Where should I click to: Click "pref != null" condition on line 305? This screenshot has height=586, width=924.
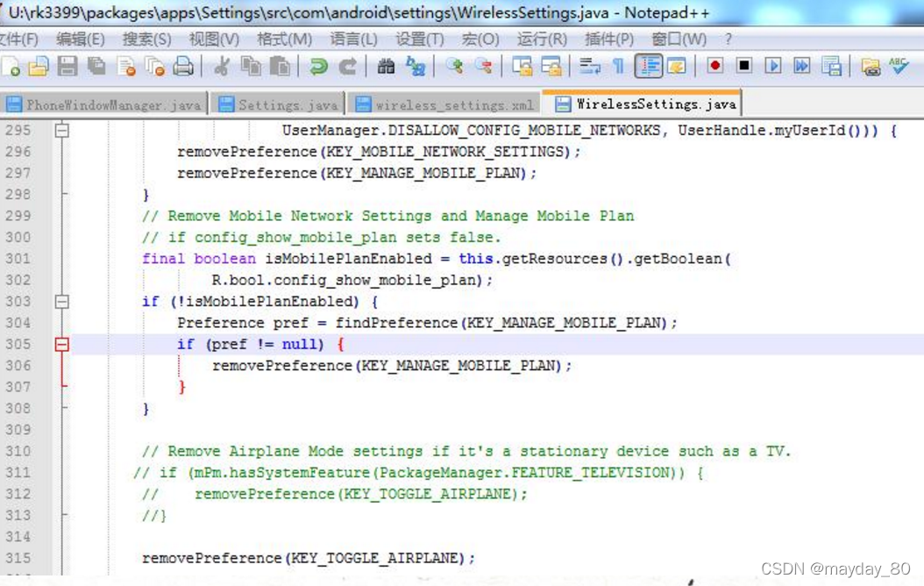click(265, 344)
